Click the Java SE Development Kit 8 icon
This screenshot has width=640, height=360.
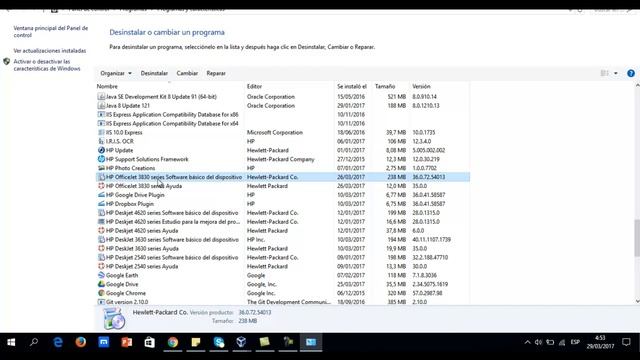tap(101, 97)
